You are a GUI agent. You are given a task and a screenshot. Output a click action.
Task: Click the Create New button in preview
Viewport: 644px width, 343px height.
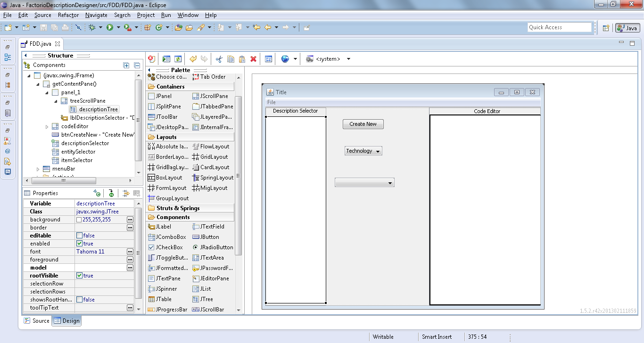[x=363, y=124]
